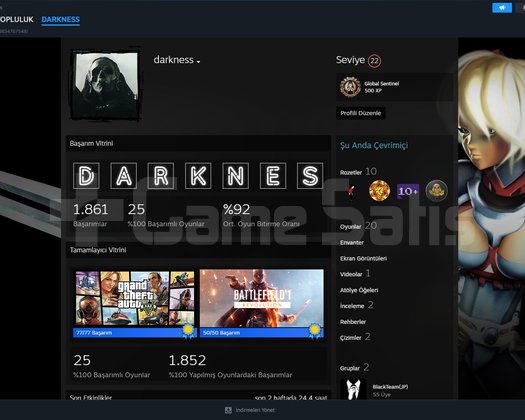The image size is (525, 420).
Task: Open the DARKNESS profile tab
Action: [x=61, y=19]
